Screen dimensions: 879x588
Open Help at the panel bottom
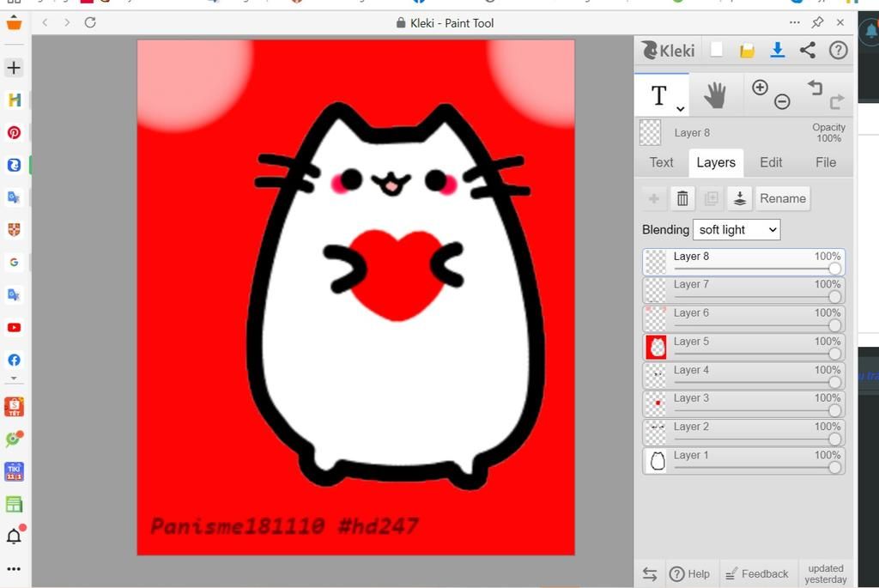pyautogui.click(x=689, y=574)
